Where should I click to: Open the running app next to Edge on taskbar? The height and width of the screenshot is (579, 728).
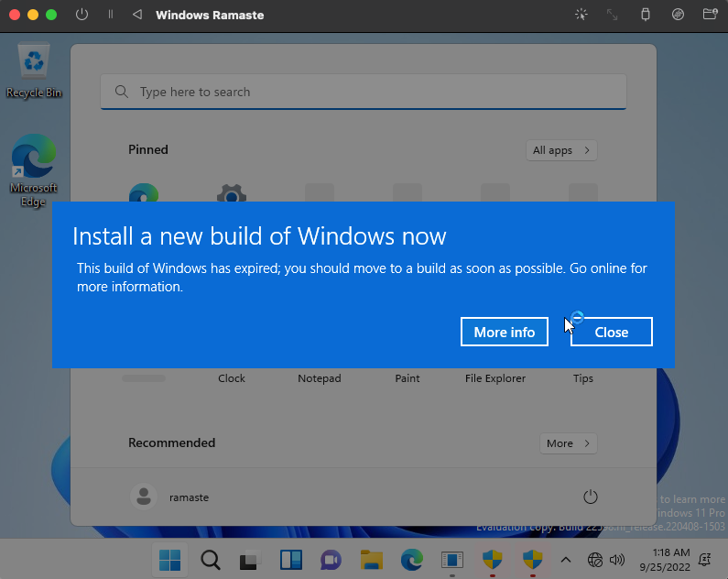pos(452,560)
